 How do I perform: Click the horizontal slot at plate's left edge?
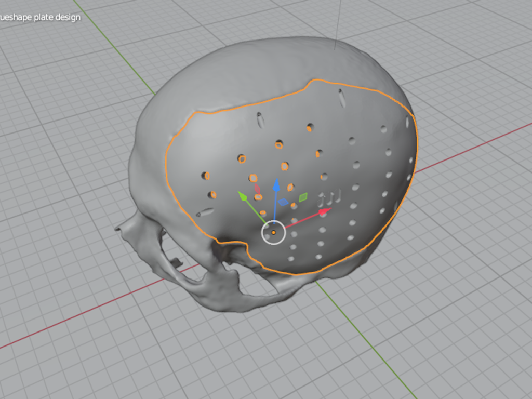205,212
